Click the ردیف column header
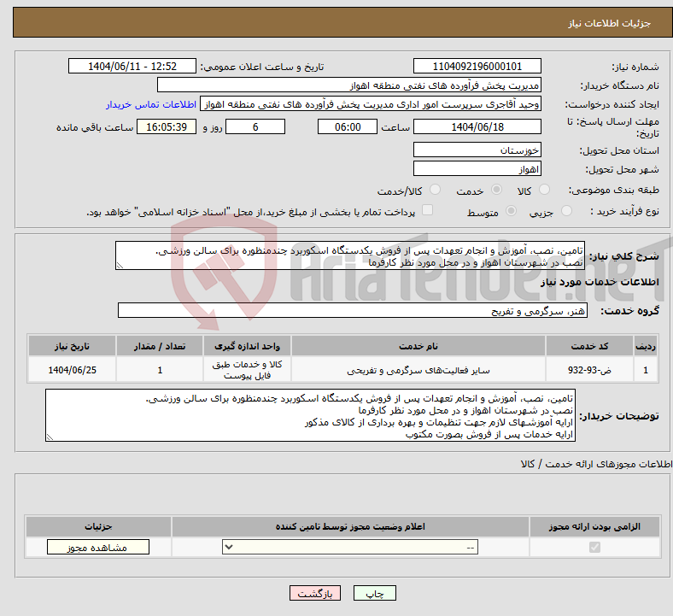This screenshot has height=616, width=673. point(646,346)
